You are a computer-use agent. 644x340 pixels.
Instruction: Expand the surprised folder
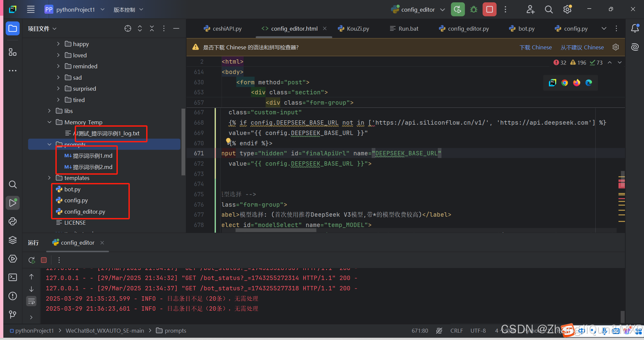pos(58,89)
